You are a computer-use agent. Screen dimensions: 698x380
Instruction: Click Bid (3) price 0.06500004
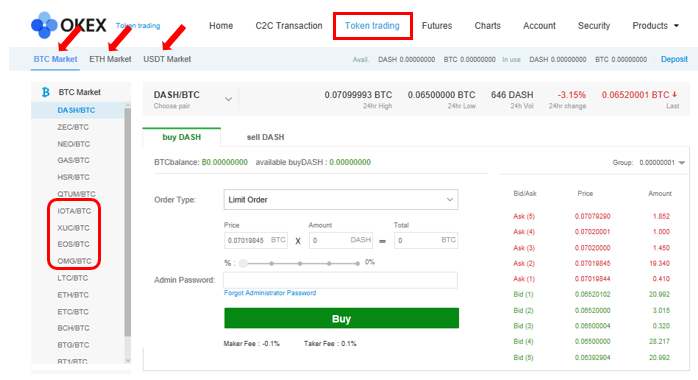click(592, 326)
